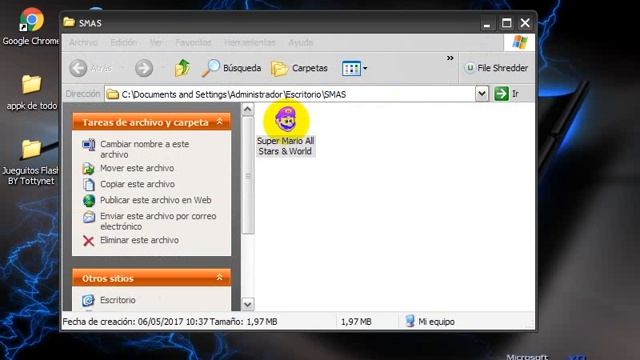Select Jueguitos Flash BY Tottynet folder
The width and height of the screenshot is (640, 360).
click(31, 162)
